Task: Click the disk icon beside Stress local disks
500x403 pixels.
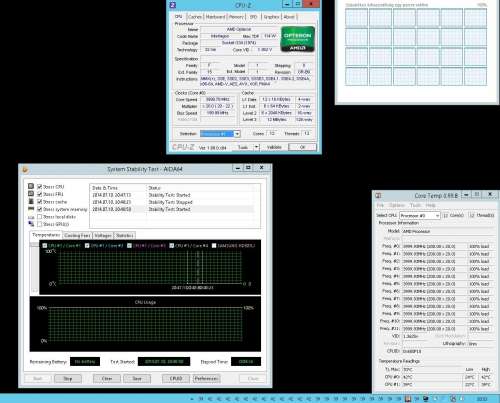Action: [x=31, y=217]
